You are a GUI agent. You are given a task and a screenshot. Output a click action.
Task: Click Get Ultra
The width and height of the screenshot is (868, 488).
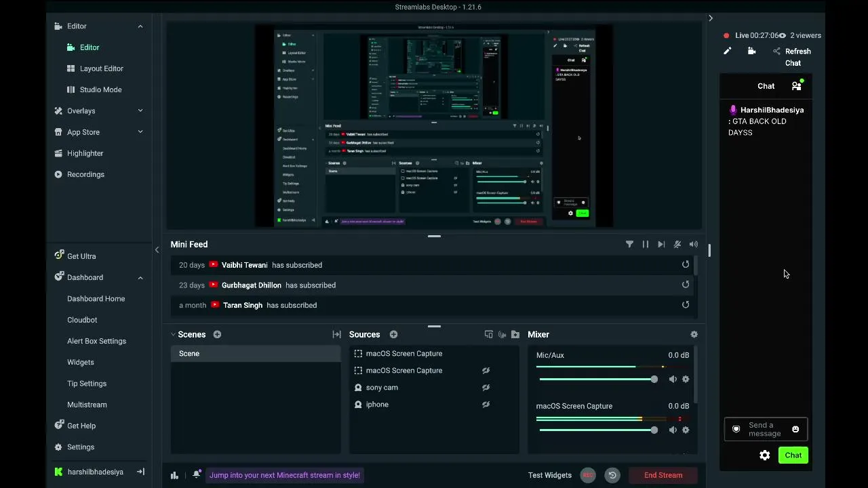[x=81, y=256]
